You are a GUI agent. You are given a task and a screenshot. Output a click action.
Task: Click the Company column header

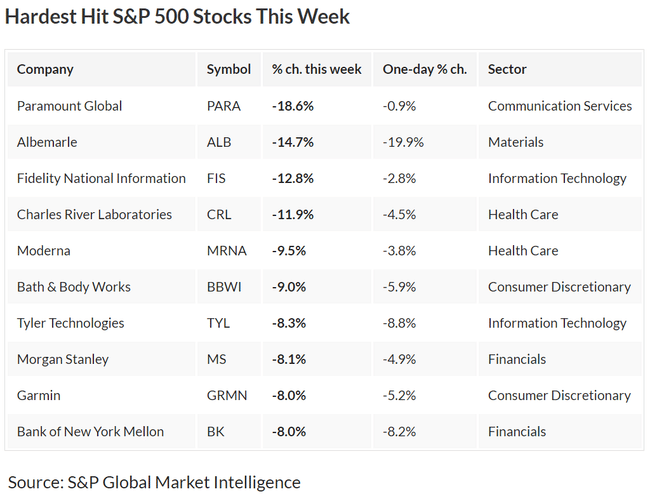pyautogui.click(x=45, y=69)
